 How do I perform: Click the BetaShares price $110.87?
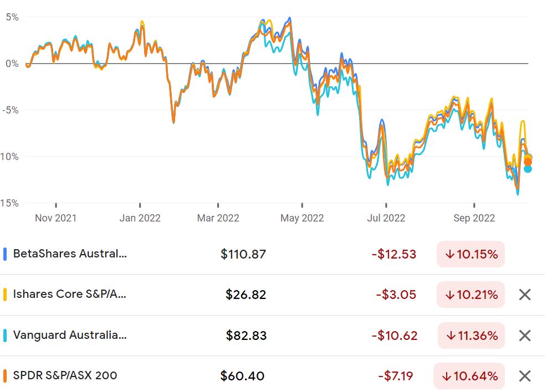pos(243,254)
